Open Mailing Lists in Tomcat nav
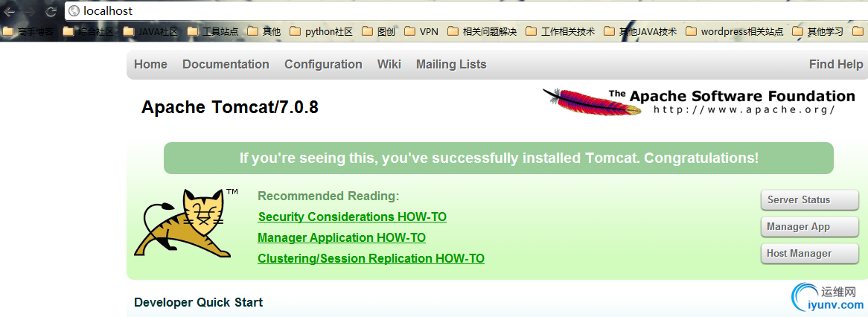 [x=451, y=65]
